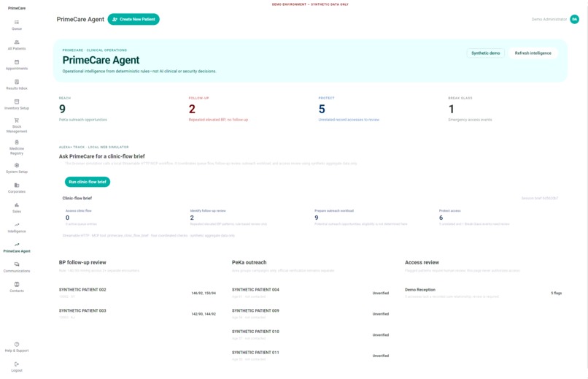This screenshot has width=588, height=379.
Task: Select SYNTHETIC PATIENT 002 row
Action: coord(137,293)
